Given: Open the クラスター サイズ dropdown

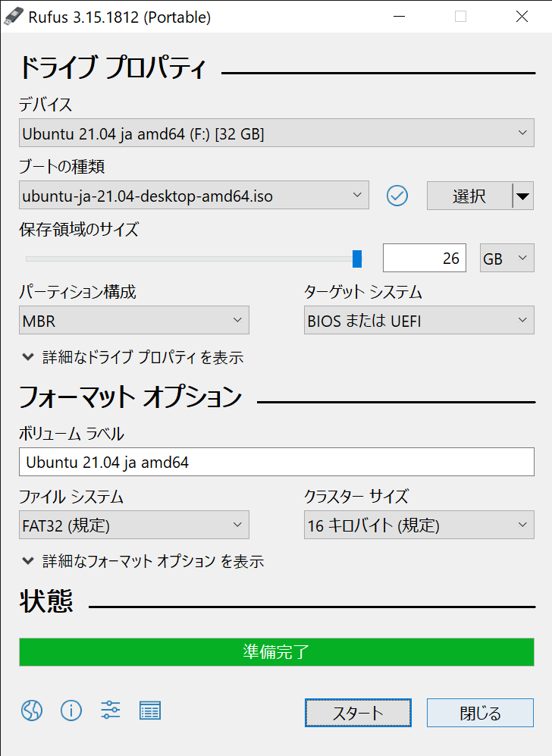Looking at the screenshot, I should [419, 525].
